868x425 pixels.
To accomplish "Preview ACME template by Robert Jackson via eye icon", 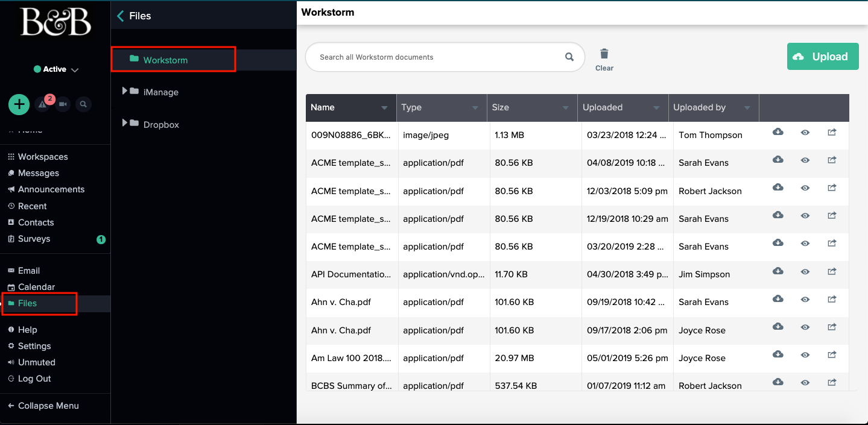I will (x=805, y=188).
